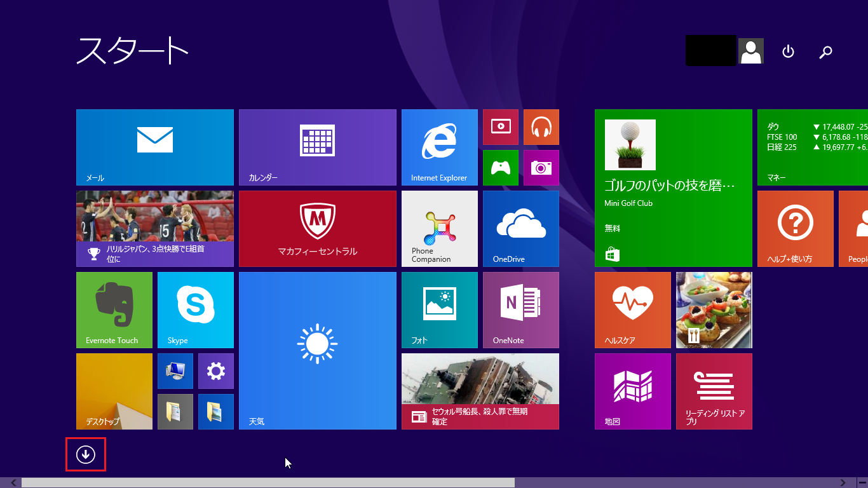
Task: Open the orange Music headphones tile
Action: tap(541, 127)
